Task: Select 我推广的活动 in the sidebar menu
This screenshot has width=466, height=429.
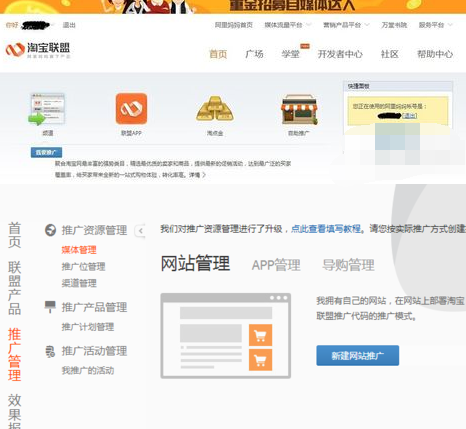Action: [88, 370]
